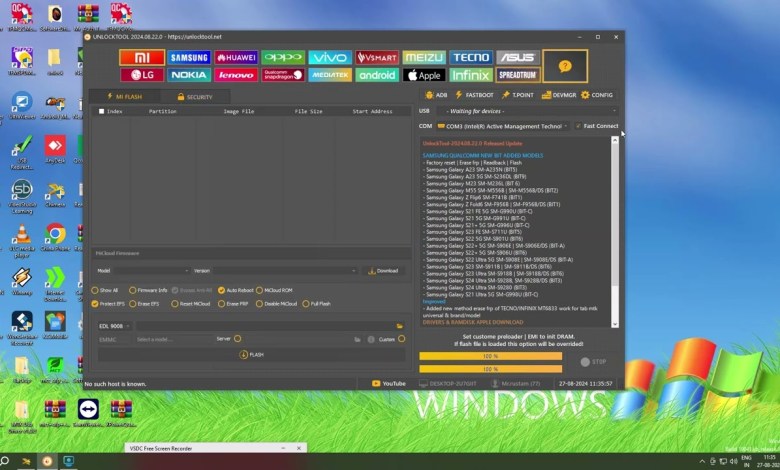Click the Download firmware button
Viewport: 780px width, 470px height.
(383, 271)
